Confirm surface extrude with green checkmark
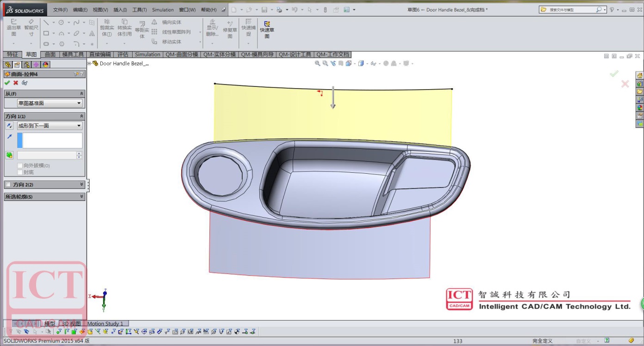This screenshot has height=346, width=644. [x=7, y=83]
